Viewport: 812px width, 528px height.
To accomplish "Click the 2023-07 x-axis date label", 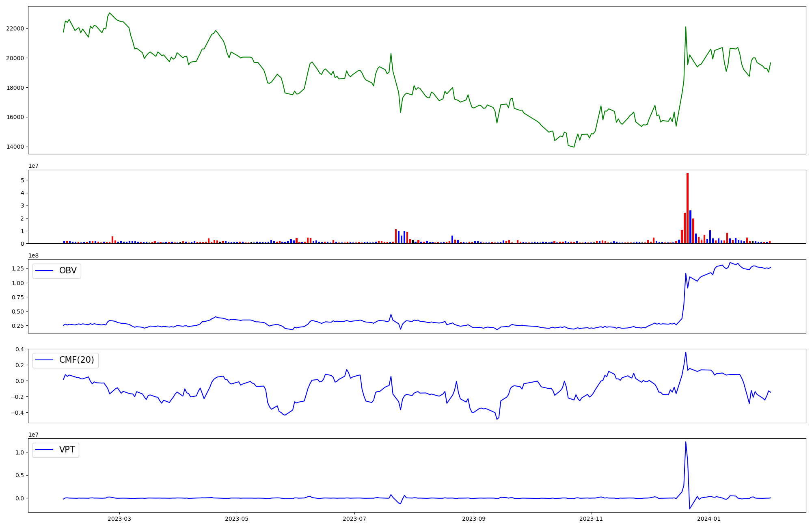I will pos(354,519).
